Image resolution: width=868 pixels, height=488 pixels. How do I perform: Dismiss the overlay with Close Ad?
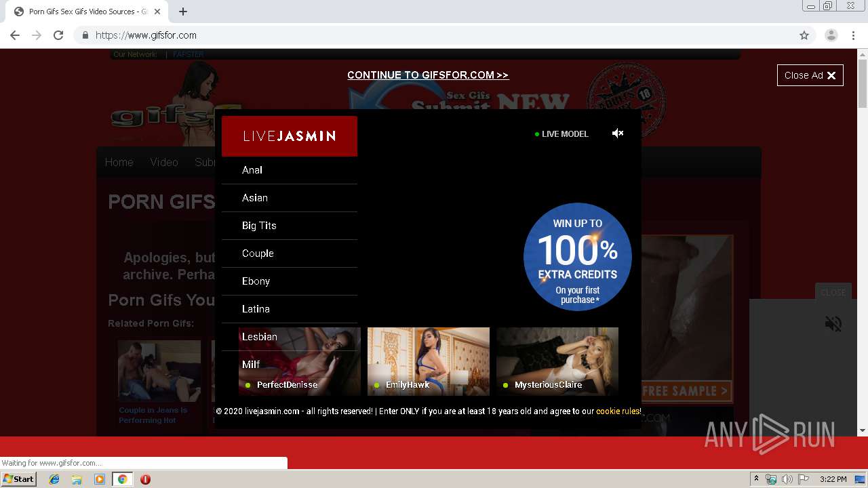810,75
